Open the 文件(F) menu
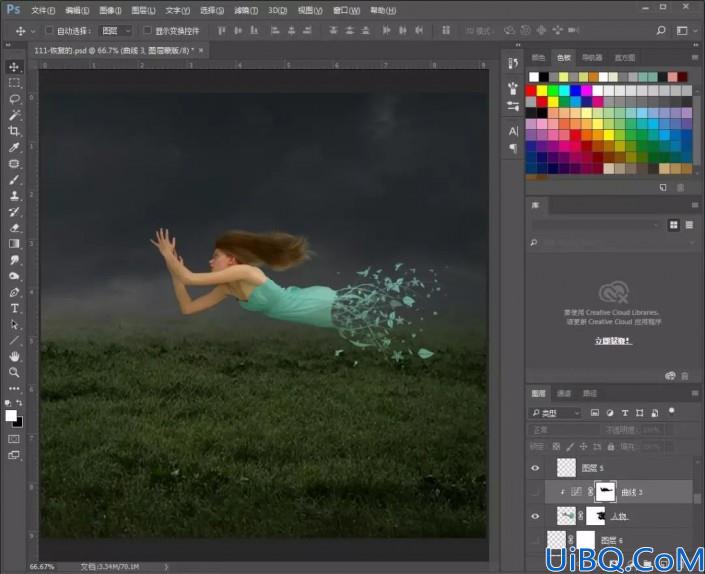Image resolution: width=705 pixels, height=574 pixels. tap(43, 10)
